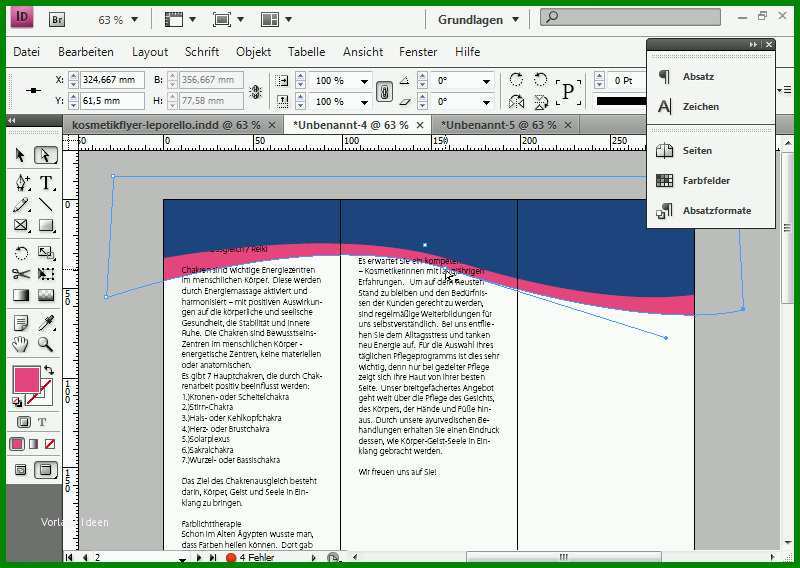
Task: Select the Gradient Feather tool
Action: click(46, 295)
